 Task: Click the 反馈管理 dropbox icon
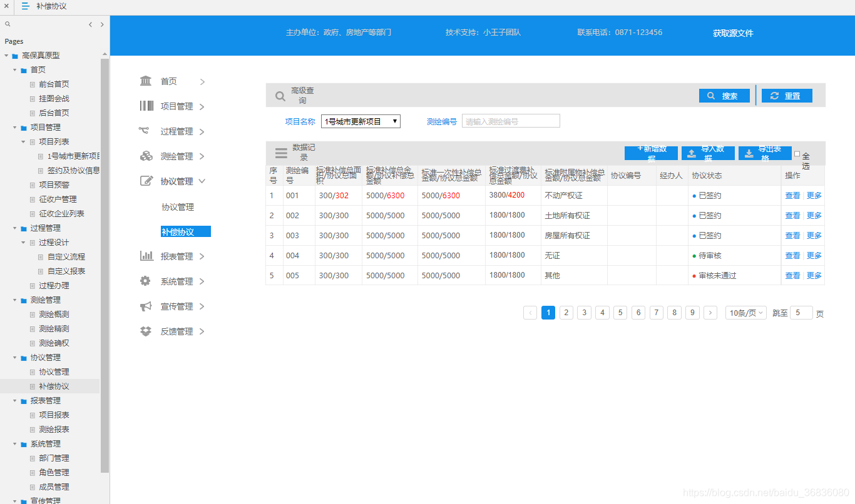point(146,331)
